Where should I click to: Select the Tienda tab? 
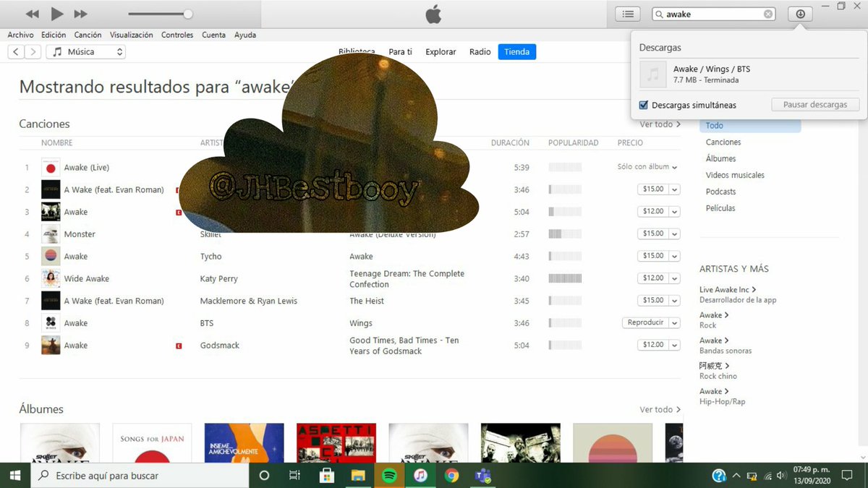coord(517,52)
